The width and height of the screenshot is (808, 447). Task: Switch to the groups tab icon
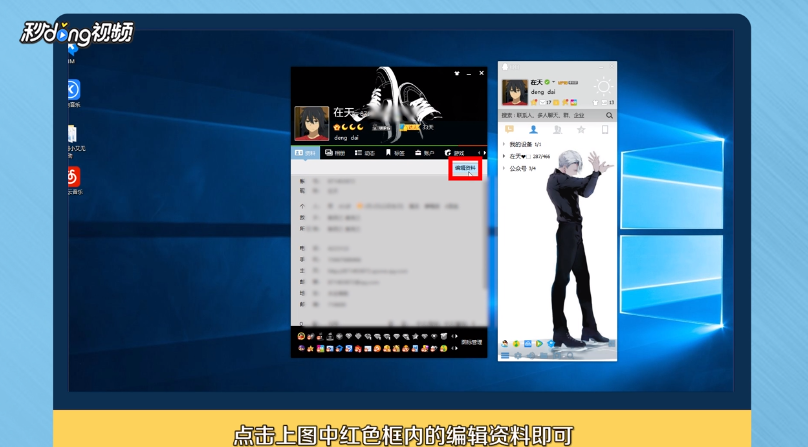pos(557,129)
